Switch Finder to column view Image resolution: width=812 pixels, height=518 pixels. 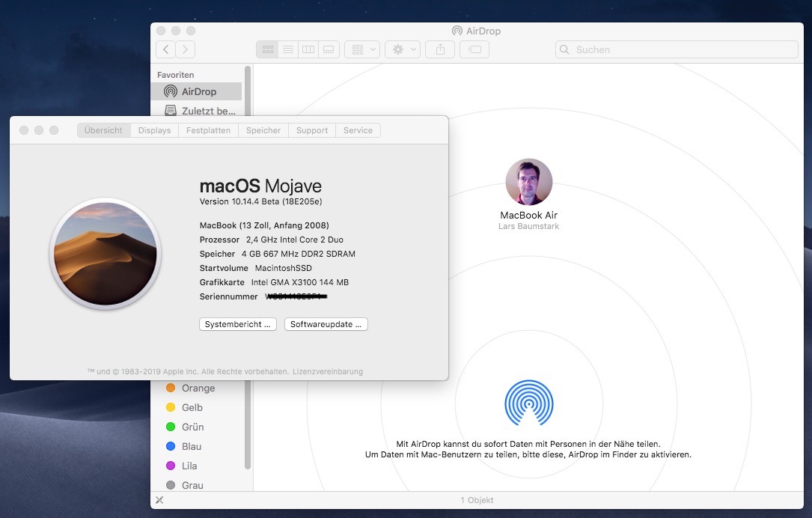pos(308,49)
